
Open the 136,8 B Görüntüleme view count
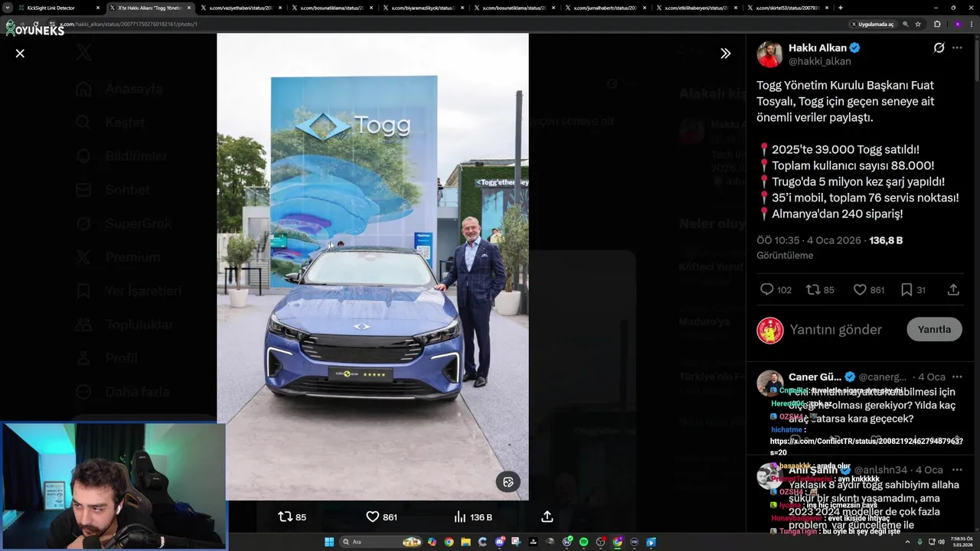pyautogui.click(x=830, y=247)
